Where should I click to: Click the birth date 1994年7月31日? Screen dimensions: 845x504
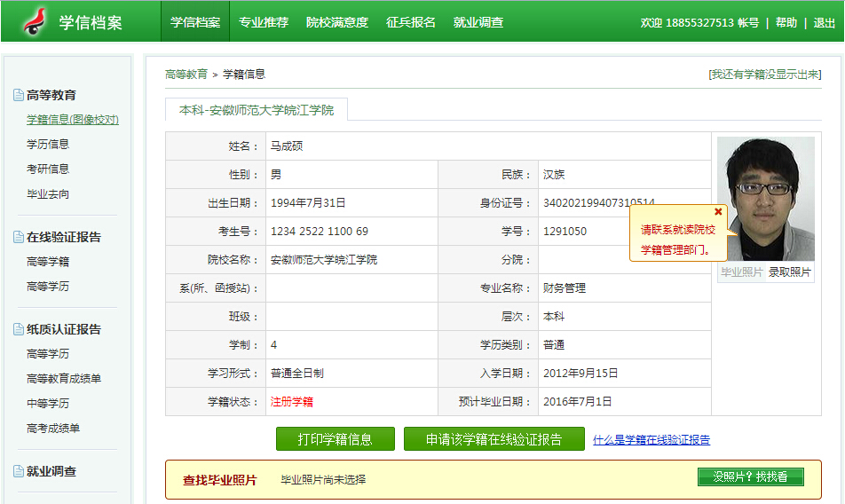coord(308,203)
